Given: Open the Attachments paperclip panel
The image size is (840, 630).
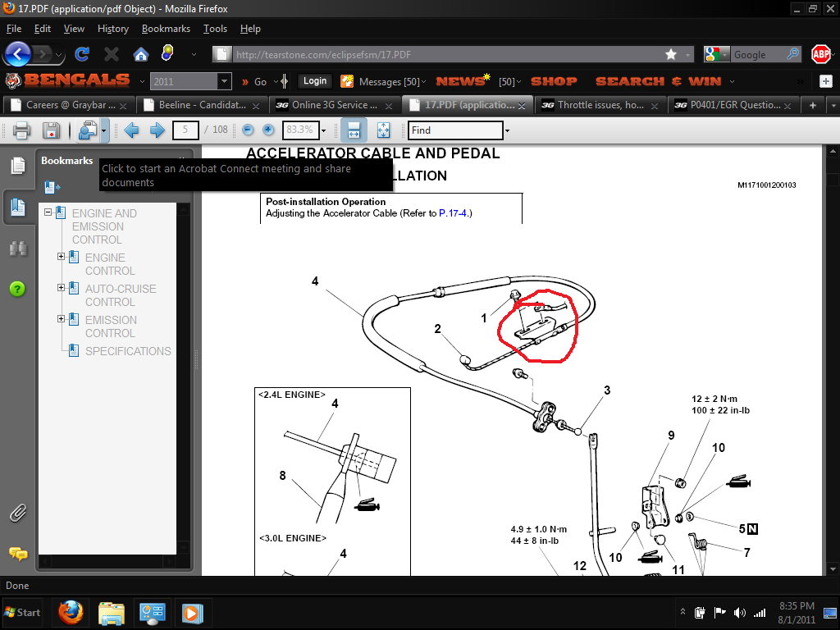Looking at the screenshot, I should pos(17,514).
